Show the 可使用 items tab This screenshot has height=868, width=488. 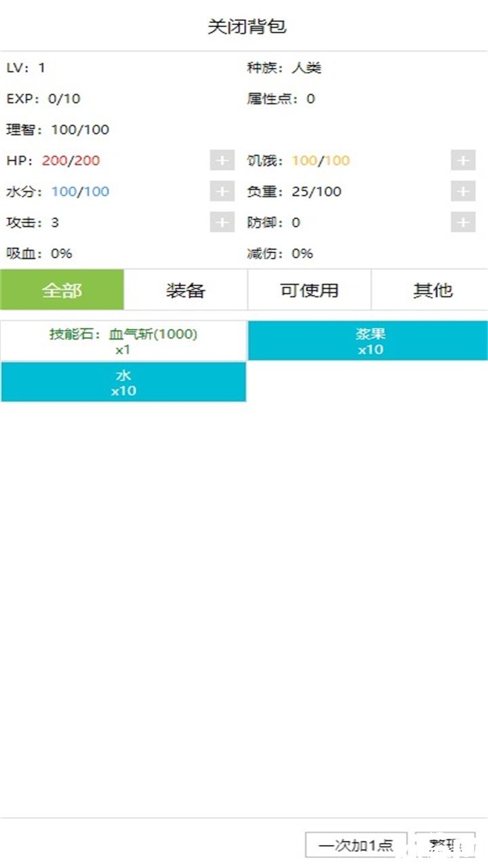[309, 290]
